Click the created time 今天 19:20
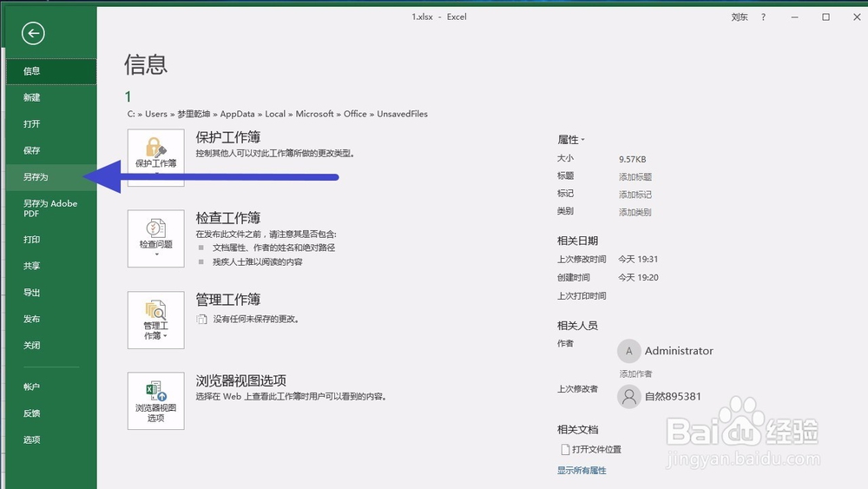 (x=638, y=277)
